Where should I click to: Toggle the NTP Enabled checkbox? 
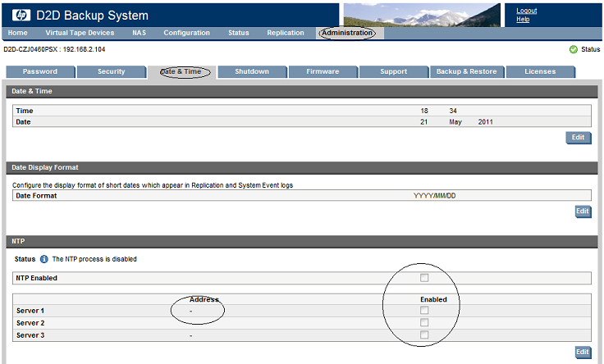pos(424,278)
